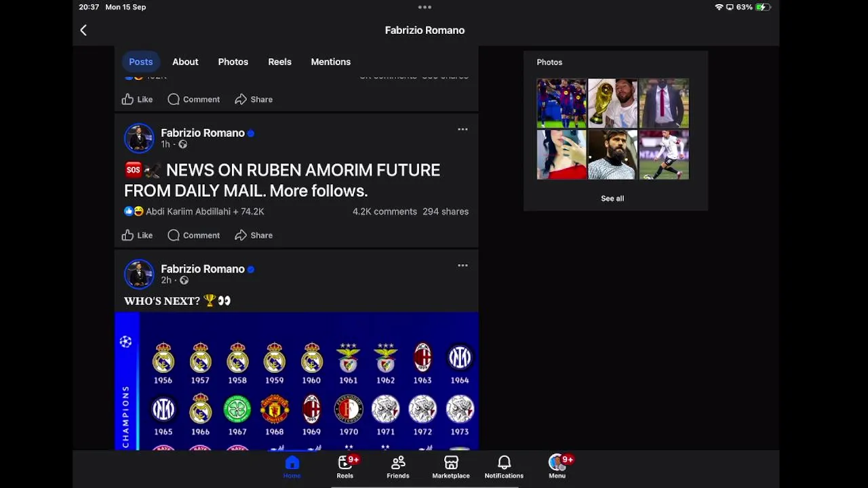868x488 pixels.
Task: Tap the WHO'S NEXT? post text
Action: tap(178, 300)
